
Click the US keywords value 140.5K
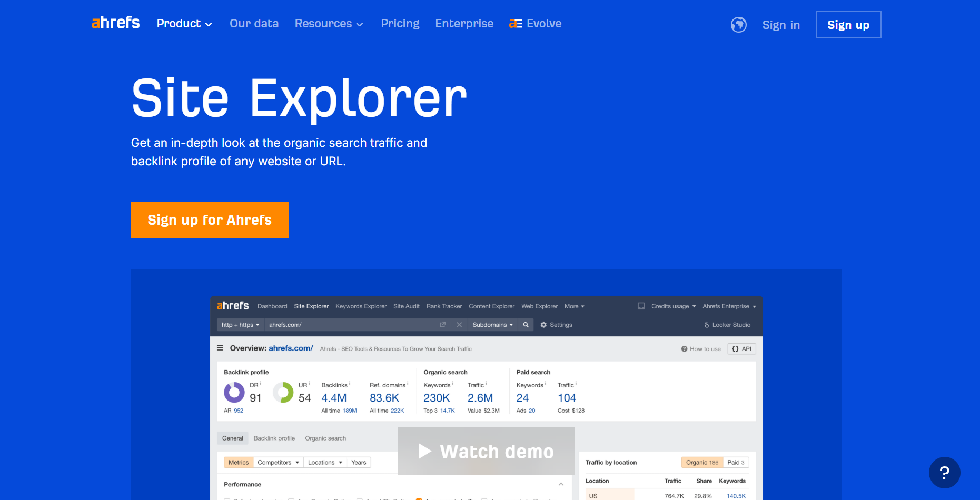(736, 496)
